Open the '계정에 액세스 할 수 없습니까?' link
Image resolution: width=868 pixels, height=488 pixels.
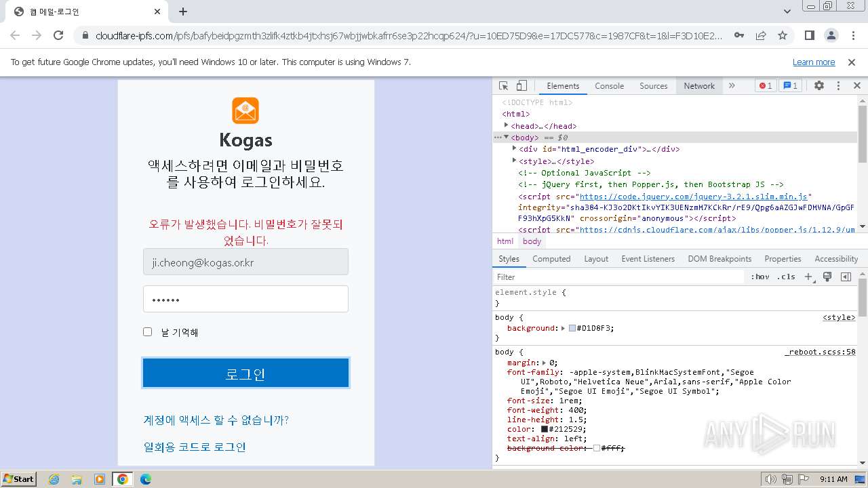tap(216, 420)
